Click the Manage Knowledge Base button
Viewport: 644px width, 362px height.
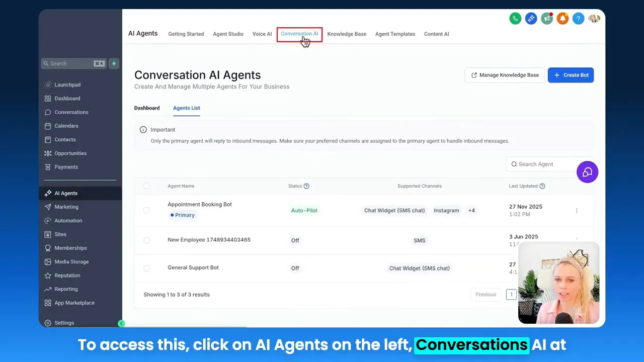point(505,75)
